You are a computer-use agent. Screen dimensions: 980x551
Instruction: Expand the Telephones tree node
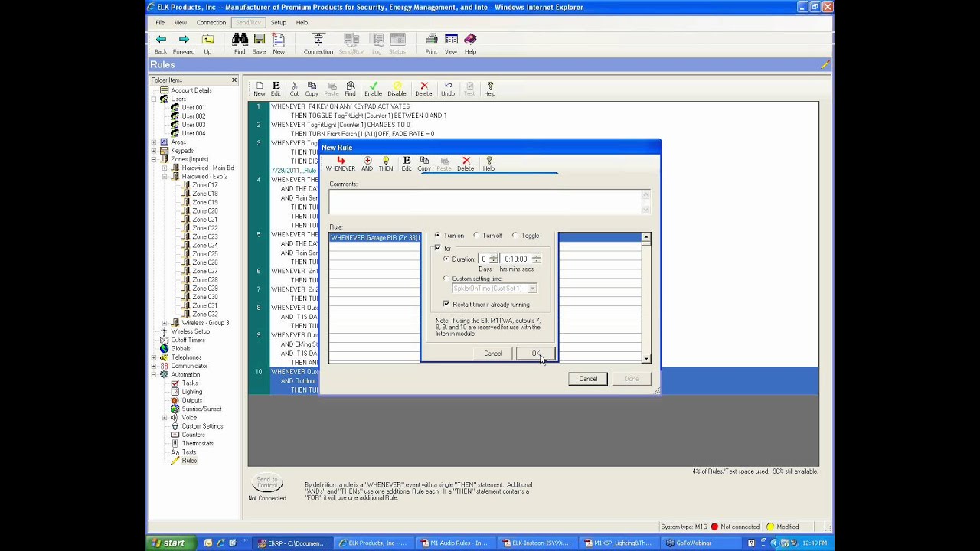(154, 357)
